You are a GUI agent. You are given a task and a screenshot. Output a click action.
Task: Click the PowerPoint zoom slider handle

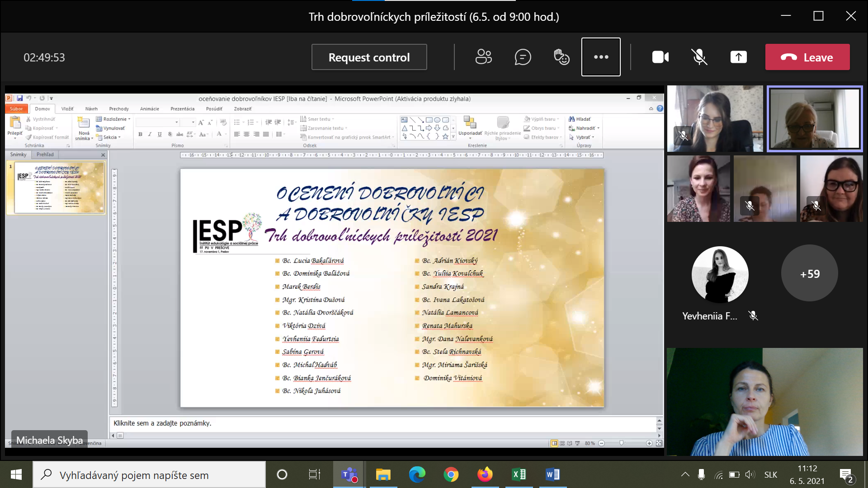(622, 443)
